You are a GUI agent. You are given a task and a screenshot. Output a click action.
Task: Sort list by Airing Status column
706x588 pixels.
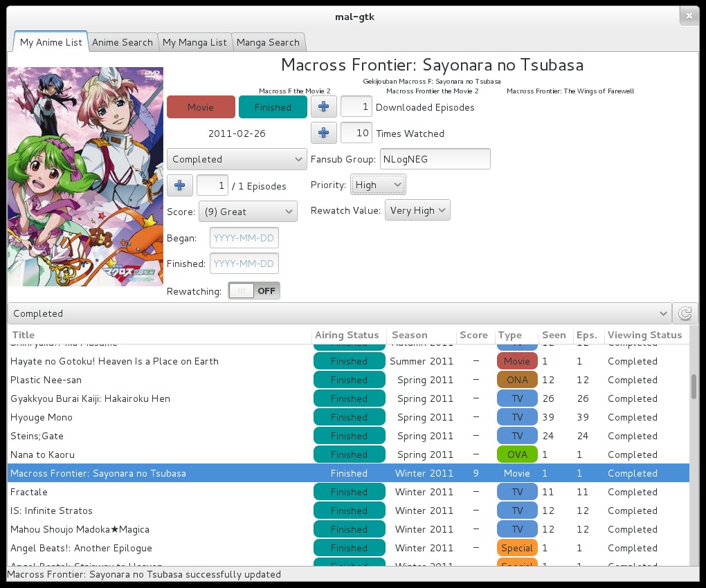(x=350, y=336)
